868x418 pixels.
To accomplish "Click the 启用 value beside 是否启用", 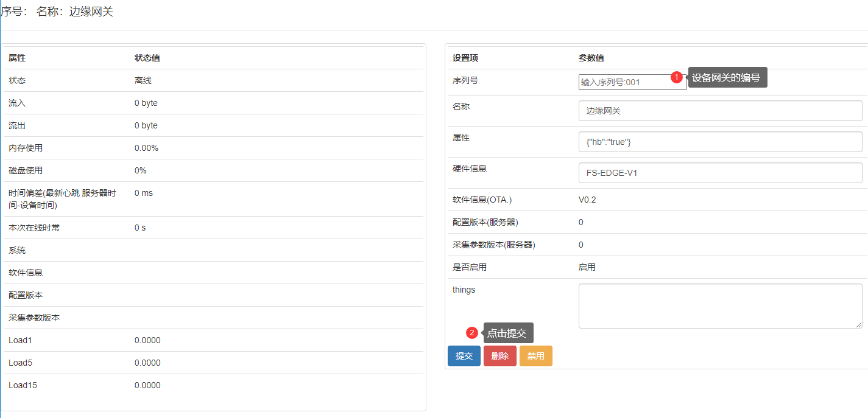I will [587, 267].
